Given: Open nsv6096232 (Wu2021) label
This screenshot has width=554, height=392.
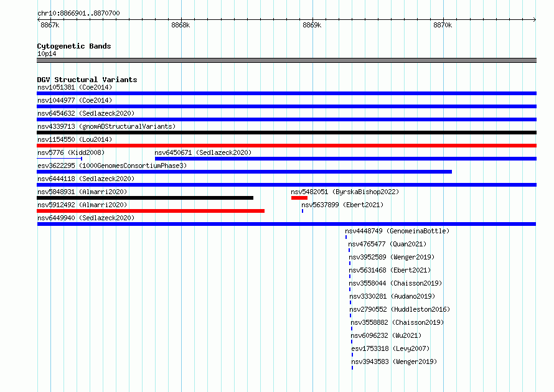Looking at the screenshot, I should [x=386, y=335].
